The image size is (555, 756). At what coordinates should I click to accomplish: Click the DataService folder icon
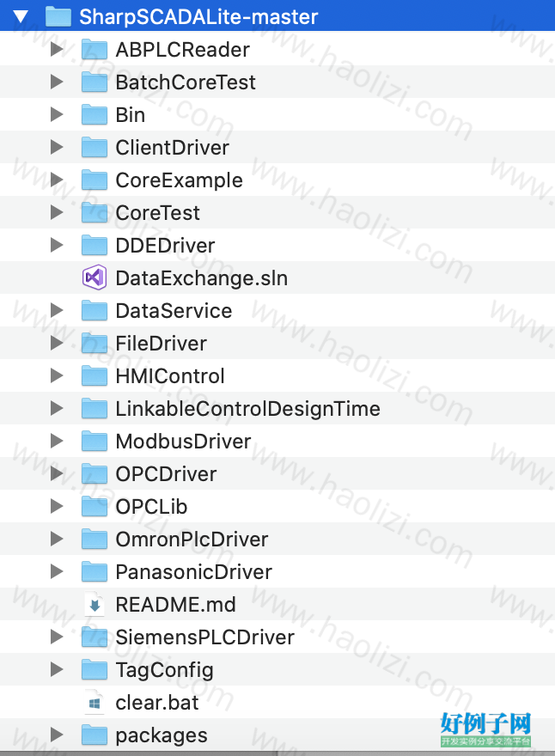pyautogui.click(x=95, y=310)
